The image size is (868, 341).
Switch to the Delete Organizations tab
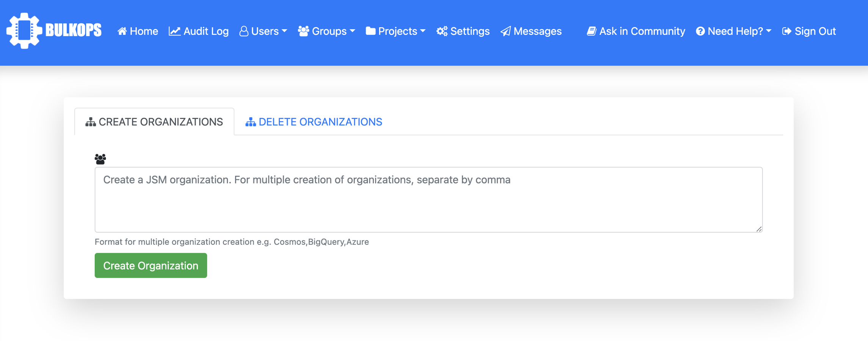point(314,122)
